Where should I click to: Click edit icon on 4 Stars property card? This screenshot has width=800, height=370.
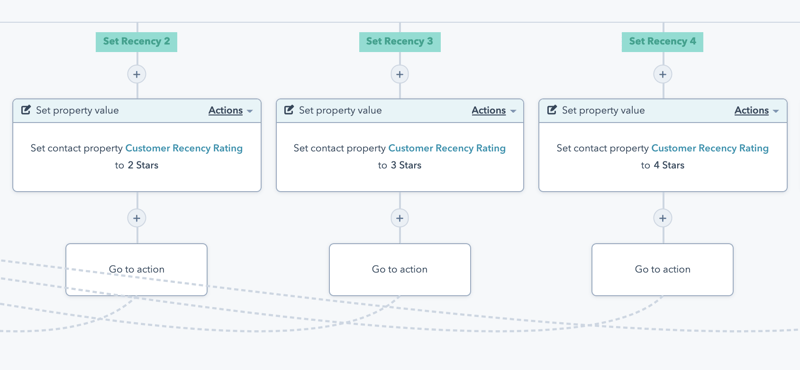coord(552,110)
